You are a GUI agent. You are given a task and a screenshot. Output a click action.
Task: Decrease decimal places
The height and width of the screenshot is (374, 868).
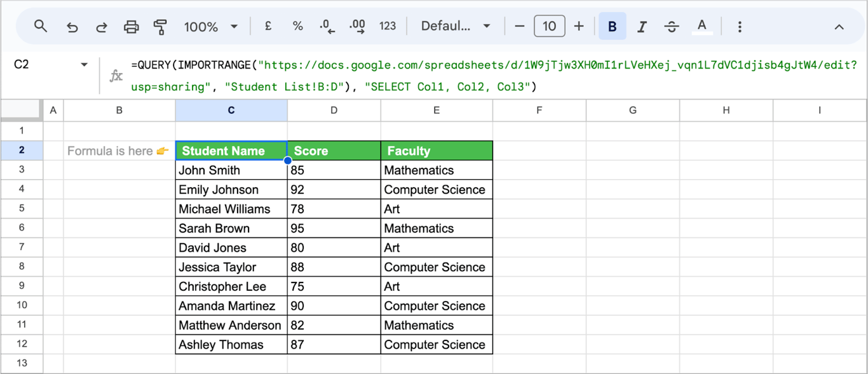(327, 26)
